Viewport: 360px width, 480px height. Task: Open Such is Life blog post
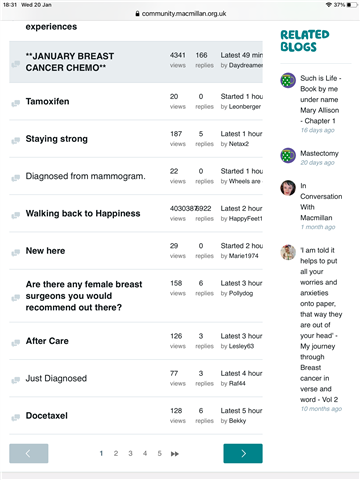click(320, 99)
